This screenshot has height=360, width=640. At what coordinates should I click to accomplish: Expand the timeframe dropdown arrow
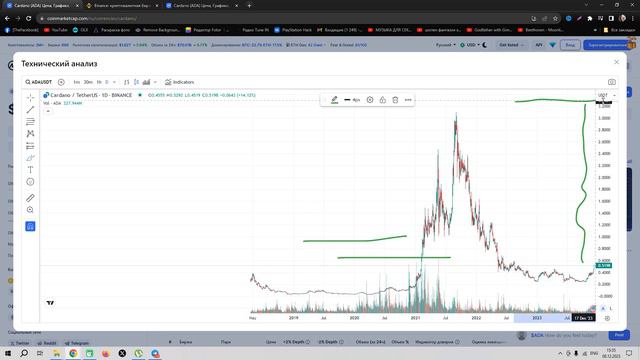[114, 82]
